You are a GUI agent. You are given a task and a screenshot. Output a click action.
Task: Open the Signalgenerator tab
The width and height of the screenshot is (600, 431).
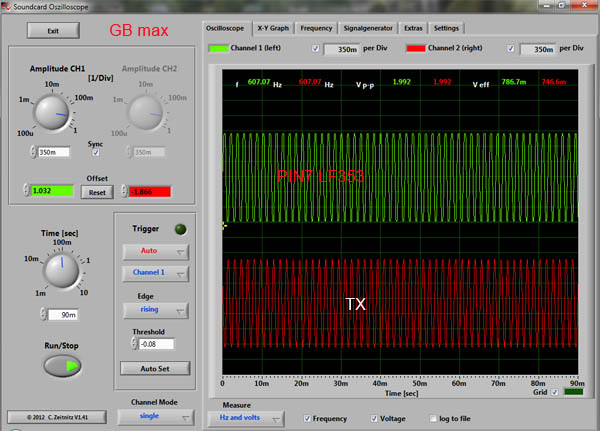click(369, 28)
